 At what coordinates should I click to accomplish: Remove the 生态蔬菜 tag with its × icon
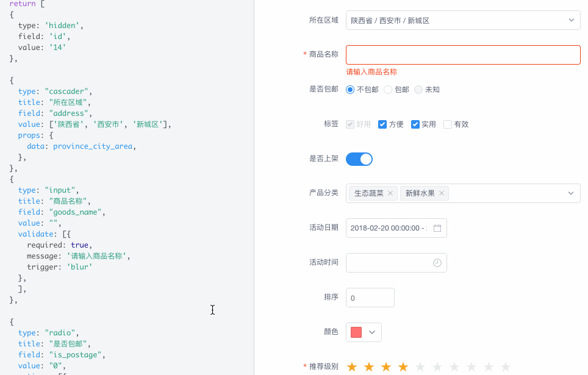coord(390,192)
